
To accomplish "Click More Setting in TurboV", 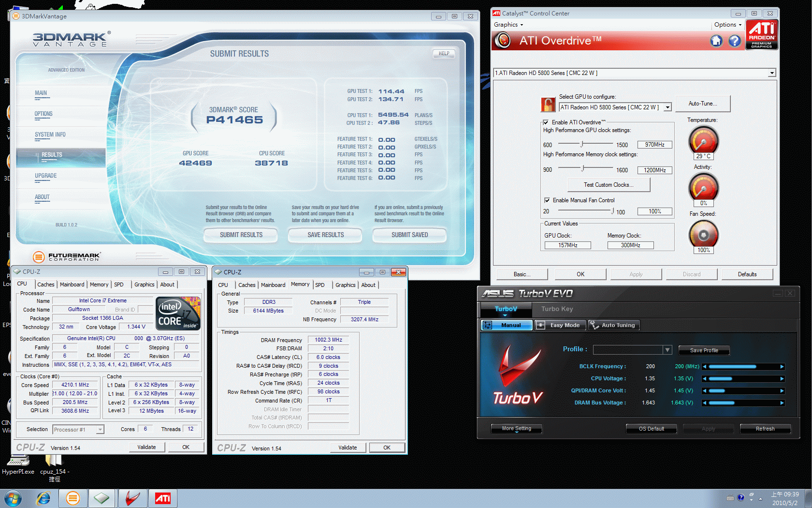I will 516,429.
